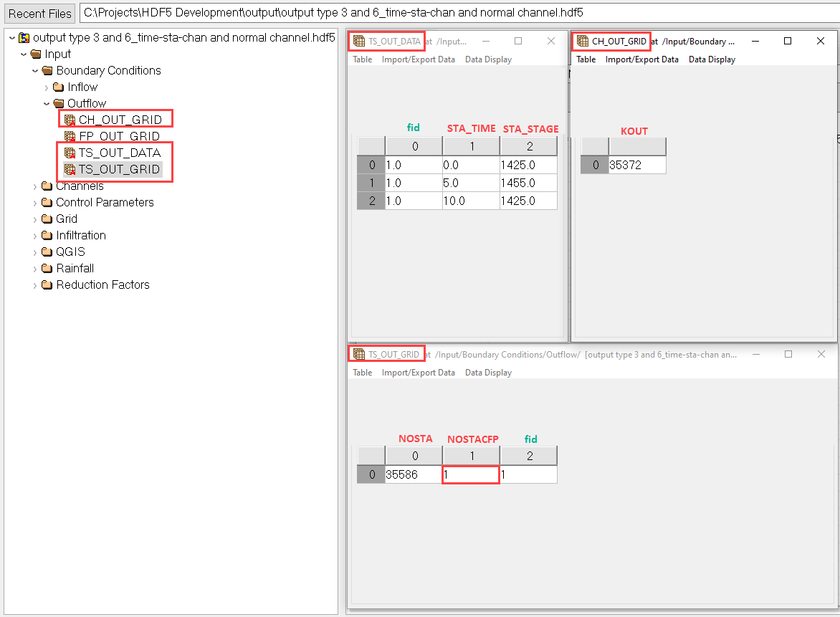Click the FP_OUT_GRID dataset icon in tree
Screen dimensions: 840x617
tap(70, 136)
